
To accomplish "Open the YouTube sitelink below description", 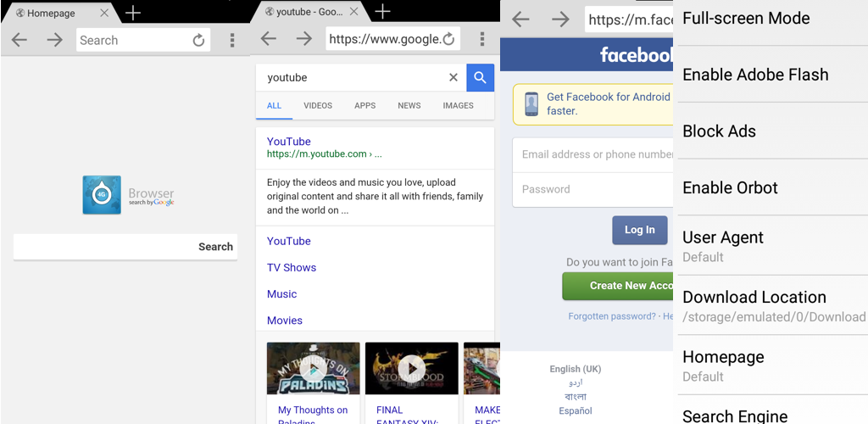I will [289, 241].
